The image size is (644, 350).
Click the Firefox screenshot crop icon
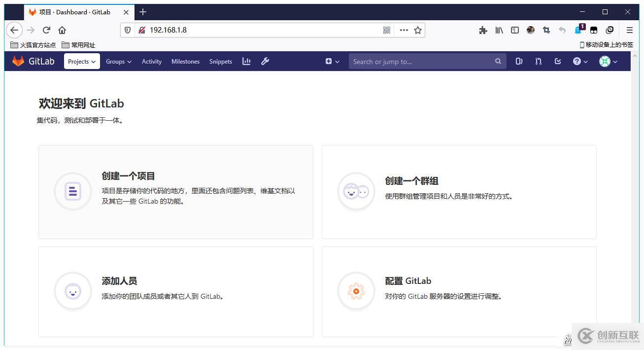546,30
